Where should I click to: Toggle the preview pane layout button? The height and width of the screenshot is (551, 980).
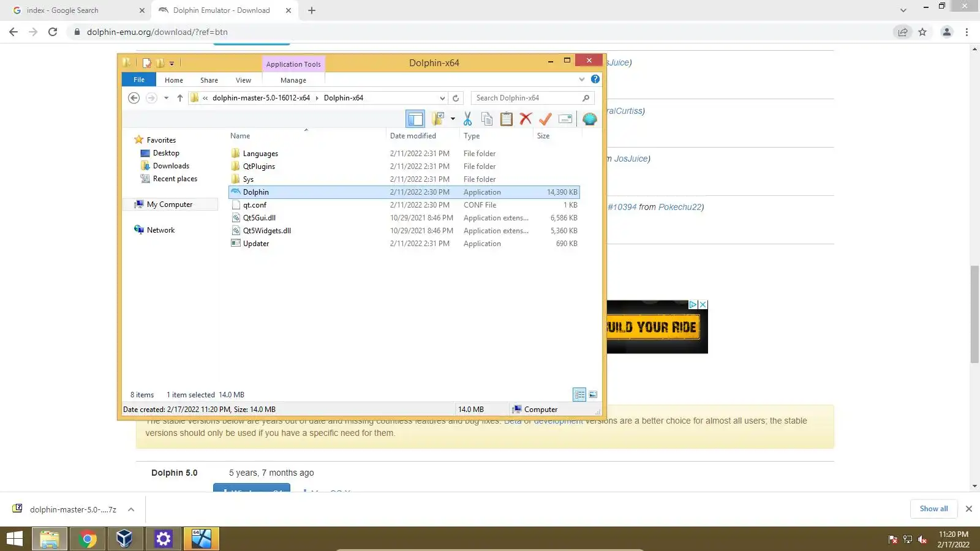pyautogui.click(x=415, y=119)
